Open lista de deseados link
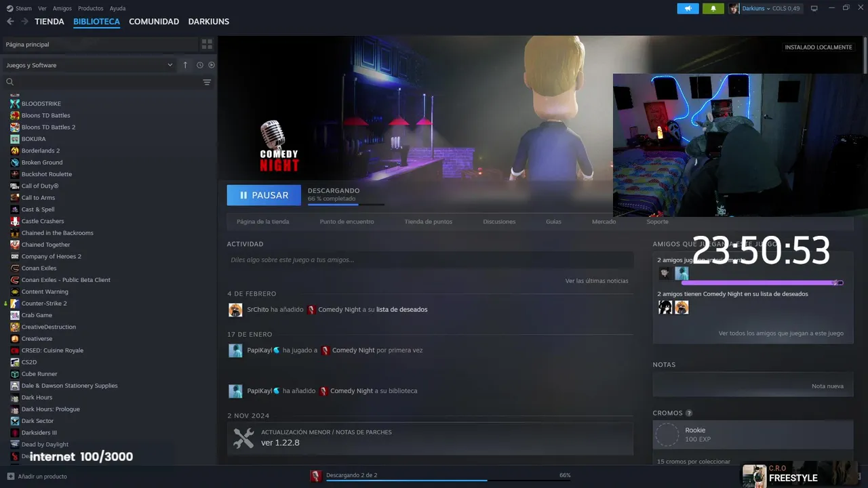The height and width of the screenshot is (488, 868). [402, 310]
